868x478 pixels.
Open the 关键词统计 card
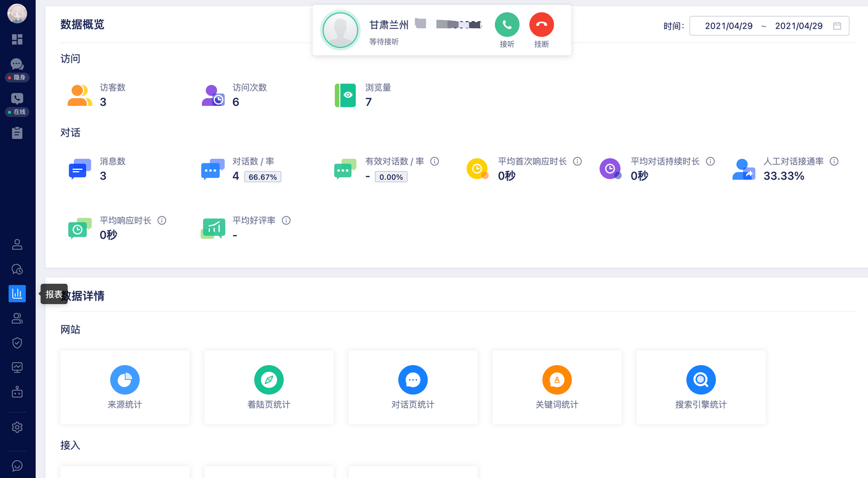[557, 387]
